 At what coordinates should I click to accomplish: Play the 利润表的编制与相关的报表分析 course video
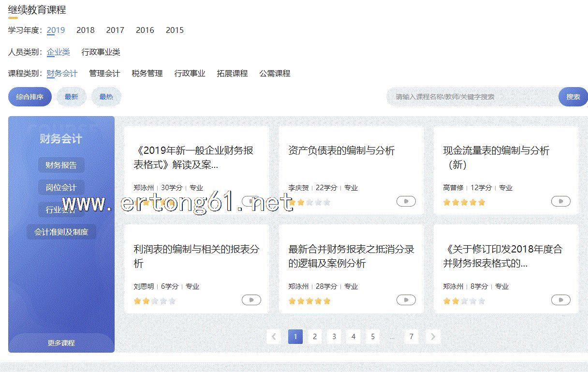(x=251, y=300)
